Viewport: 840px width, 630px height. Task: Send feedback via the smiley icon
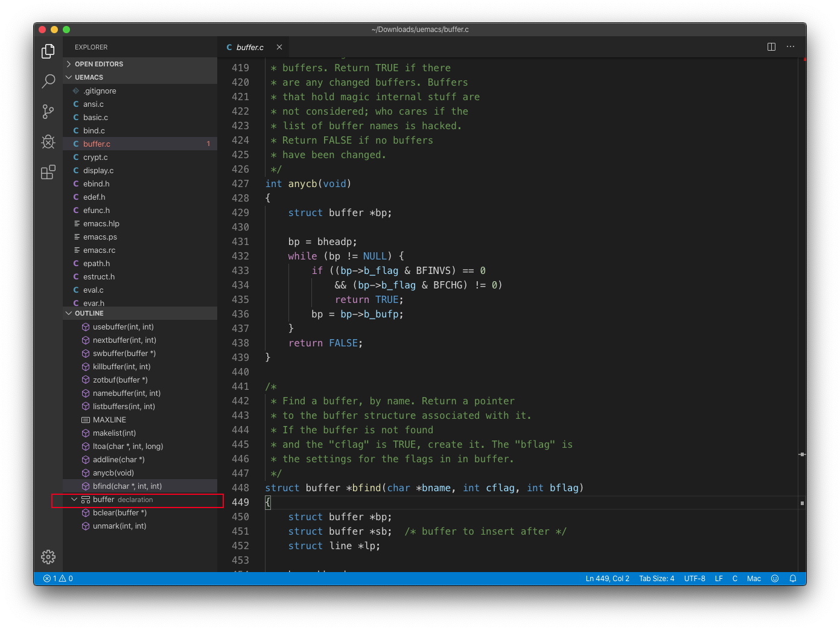click(x=775, y=578)
